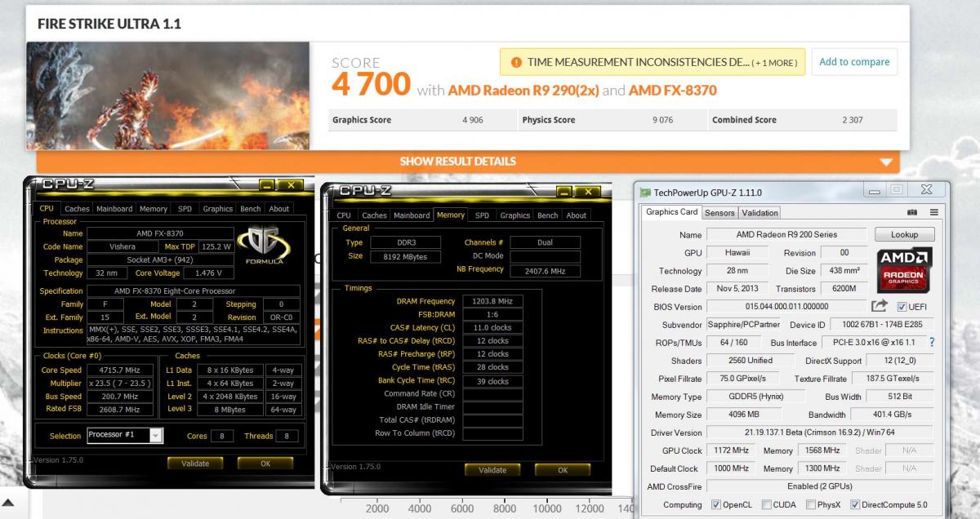The height and width of the screenshot is (519, 980).
Task: Click the scroll-to-top arrow at page bottom
Action: [x=7, y=502]
